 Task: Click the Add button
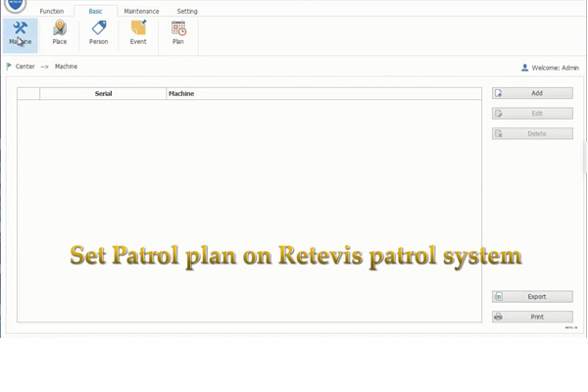pos(532,93)
